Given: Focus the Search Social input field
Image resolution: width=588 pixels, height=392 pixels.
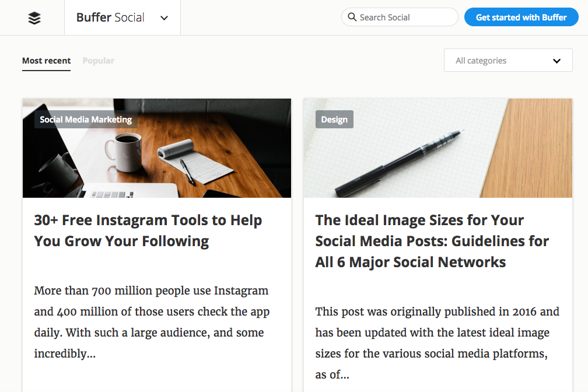Looking at the screenshot, I should coord(405,17).
